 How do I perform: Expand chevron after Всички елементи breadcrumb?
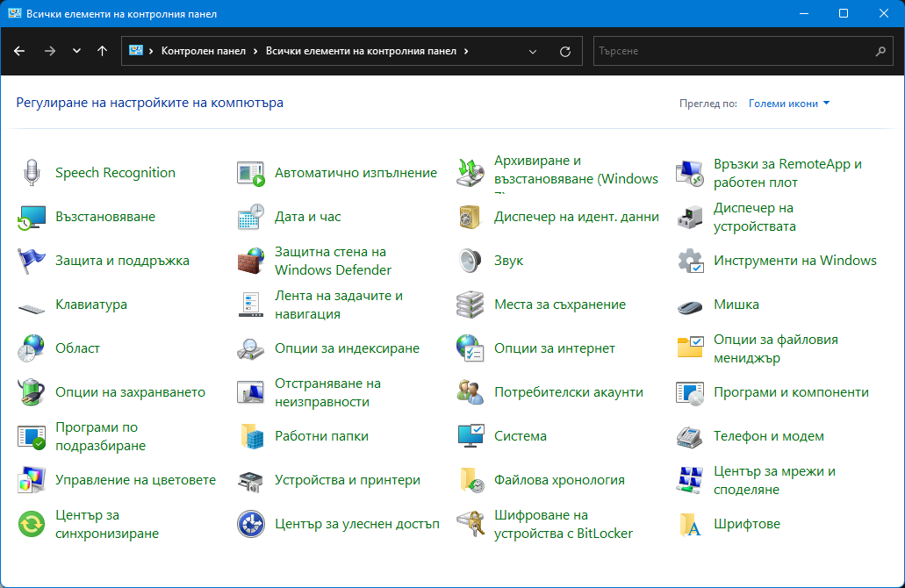pyautogui.click(x=466, y=52)
